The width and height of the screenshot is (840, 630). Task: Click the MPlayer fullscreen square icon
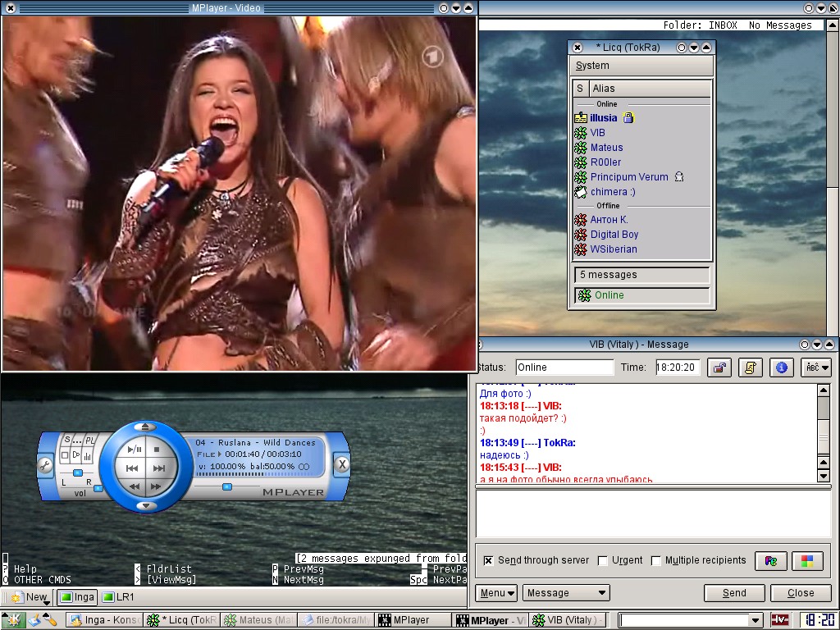point(66,456)
